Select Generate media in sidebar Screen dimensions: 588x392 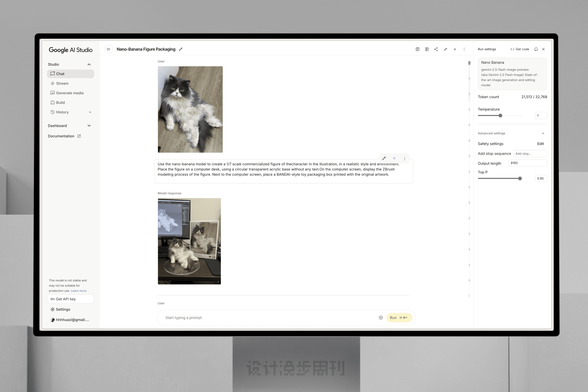pyautogui.click(x=70, y=93)
